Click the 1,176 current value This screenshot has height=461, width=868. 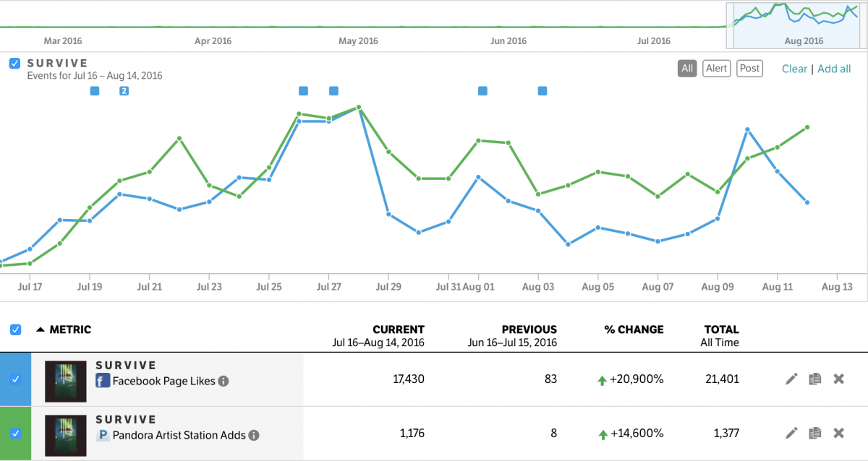(x=412, y=434)
